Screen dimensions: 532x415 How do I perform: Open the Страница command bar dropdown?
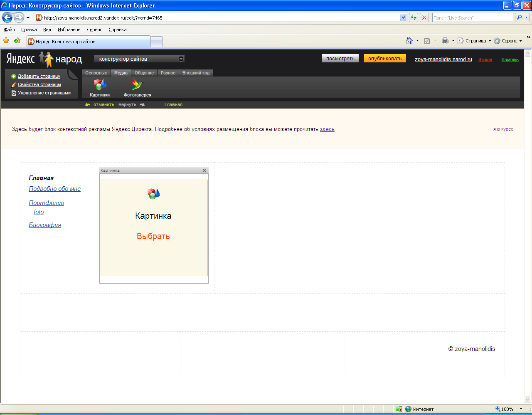pos(474,41)
